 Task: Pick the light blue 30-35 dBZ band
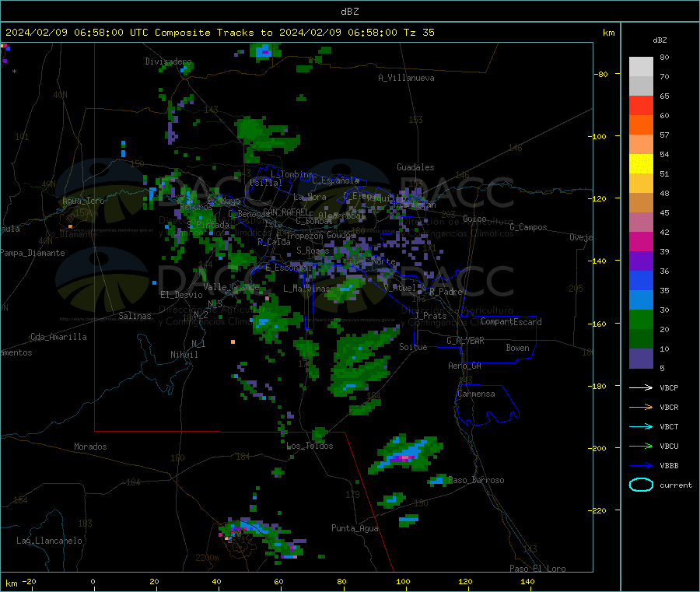(x=641, y=300)
